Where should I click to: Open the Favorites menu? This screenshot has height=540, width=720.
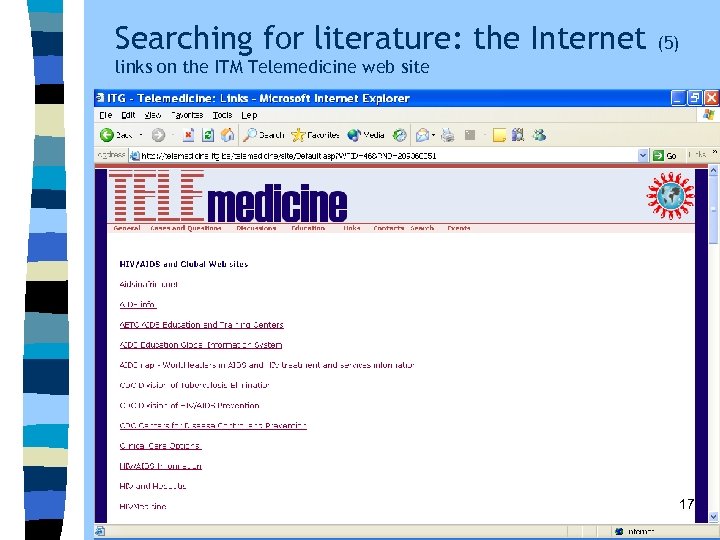pyautogui.click(x=187, y=115)
